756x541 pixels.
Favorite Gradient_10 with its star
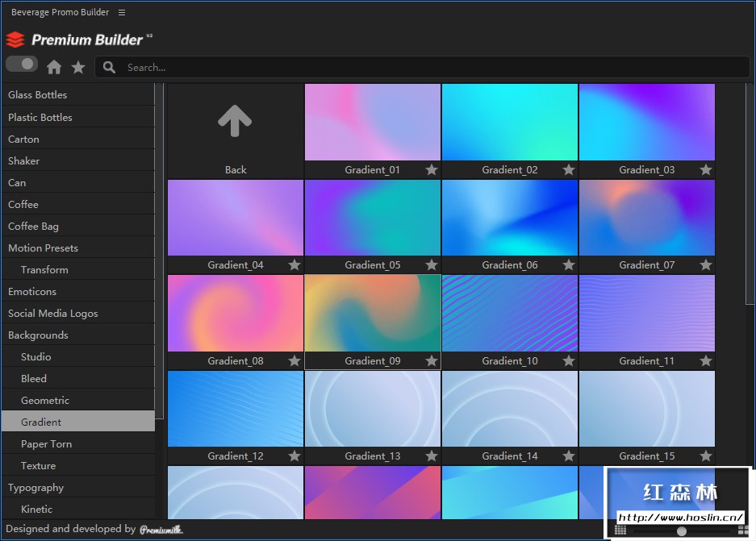click(569, 361)
